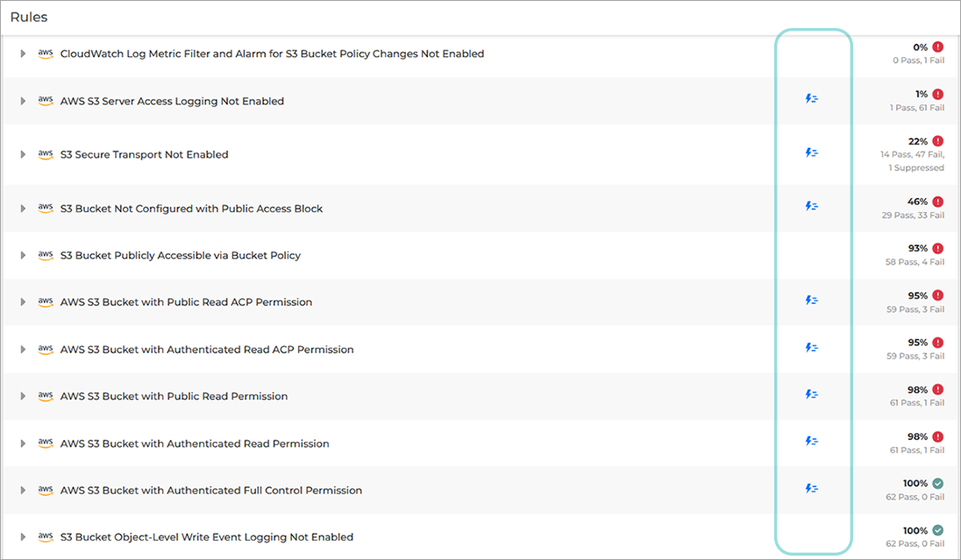Click remediation icon for S3 Secure Transport rule

coord(811,152)
